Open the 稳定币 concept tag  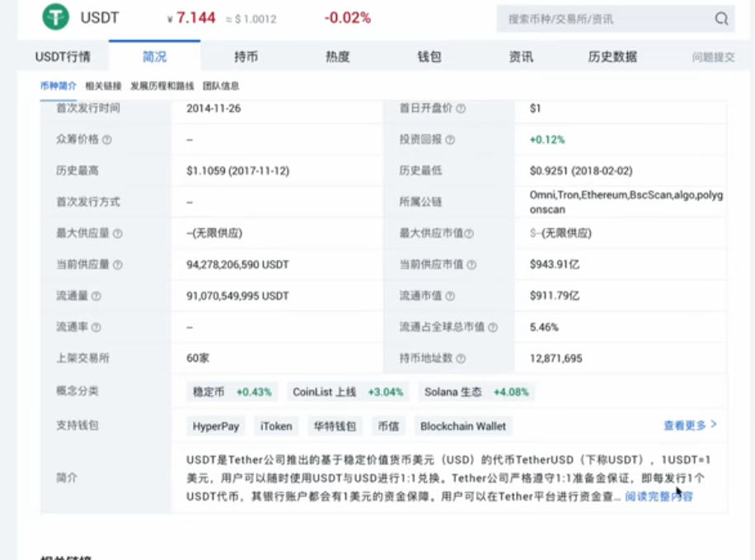coord(232,392)
